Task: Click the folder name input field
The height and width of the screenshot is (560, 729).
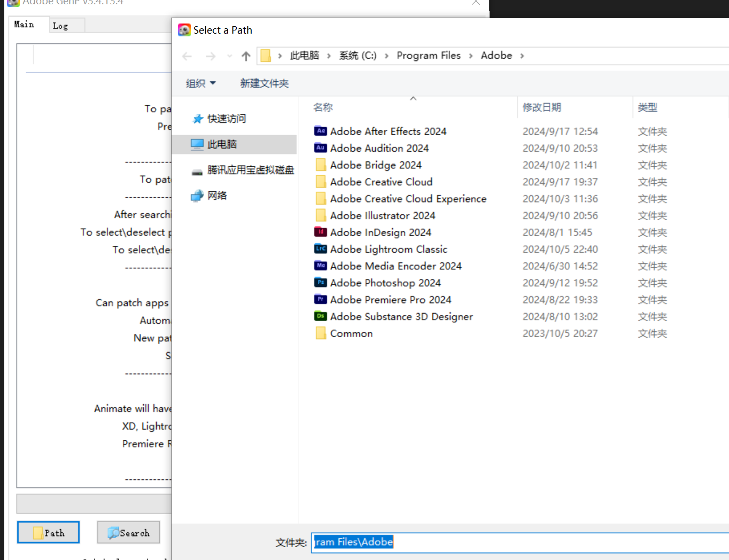Action: point(481,542)
